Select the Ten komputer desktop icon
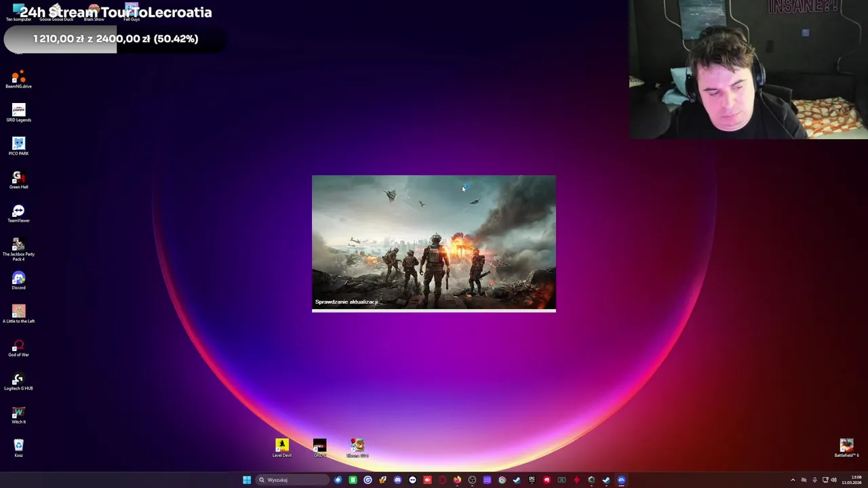Screen dimensions: 868x488 pyautogui.click(x=18, y=12)
